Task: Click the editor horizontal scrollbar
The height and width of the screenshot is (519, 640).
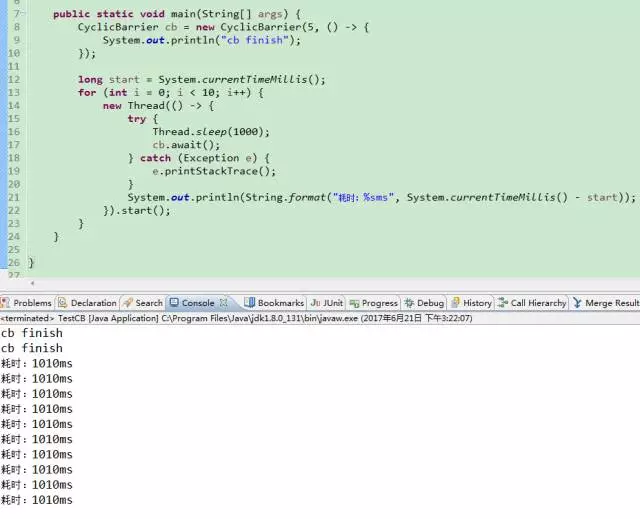Action: [320, 285]
